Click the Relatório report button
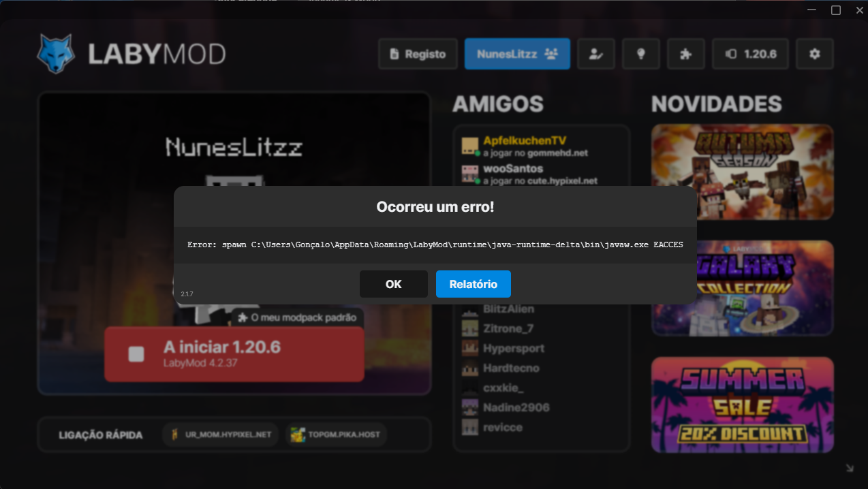Viewport: 868px width, 489px height. click(x=474, y=284)
